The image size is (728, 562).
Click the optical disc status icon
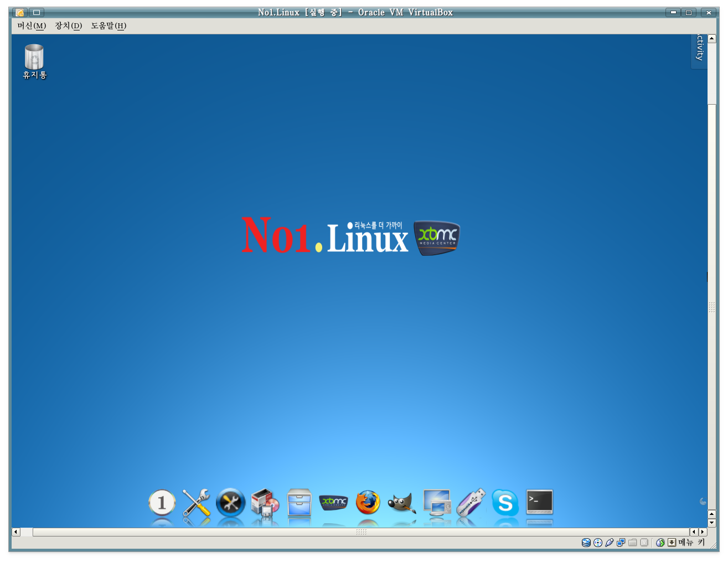pyautogui.click(x=598, y=543)
